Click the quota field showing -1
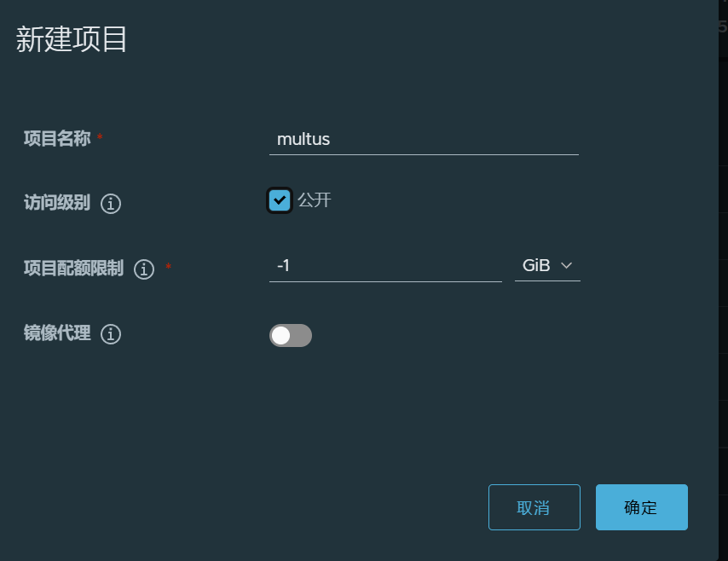728x561 pixels. coord(385,266)
